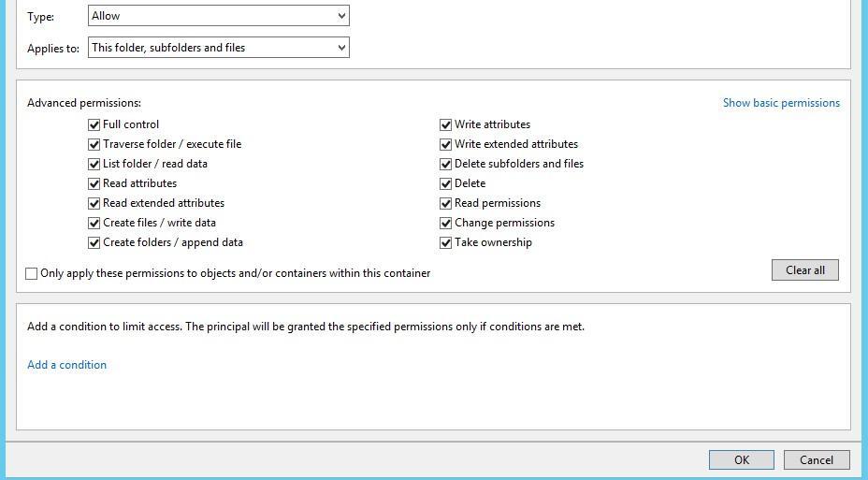This screenshot has width=868, height=480.
Task: Uncheck Read extended attributes
Action: (x=94, y=204)
